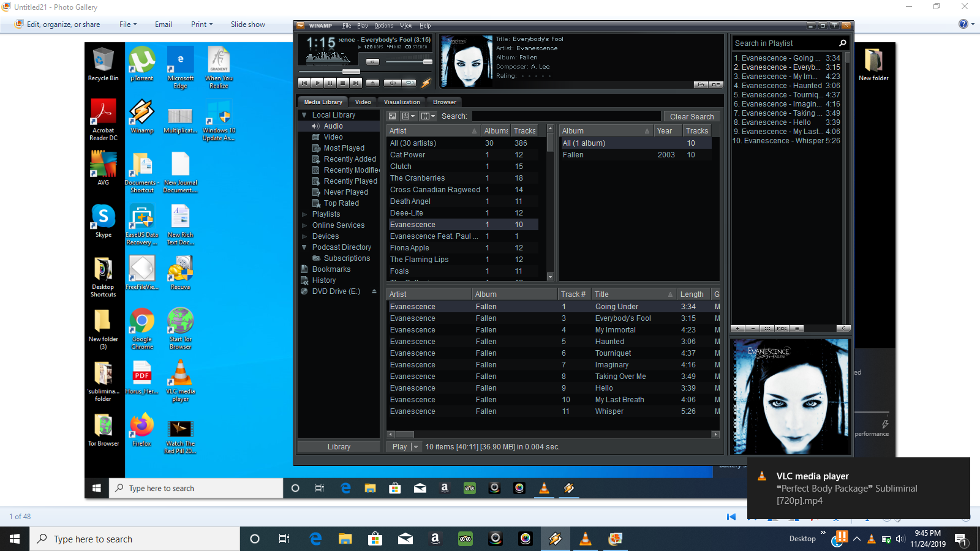The height and width of the screenshot is (551, 980).
Task: Open History in library tree
Action: tap(324, 280)
